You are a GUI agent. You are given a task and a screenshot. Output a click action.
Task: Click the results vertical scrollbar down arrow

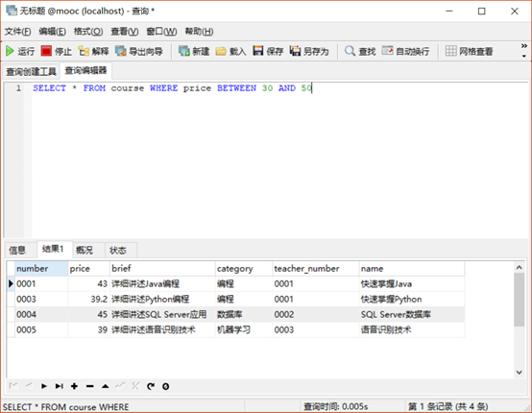click(520, 373)
